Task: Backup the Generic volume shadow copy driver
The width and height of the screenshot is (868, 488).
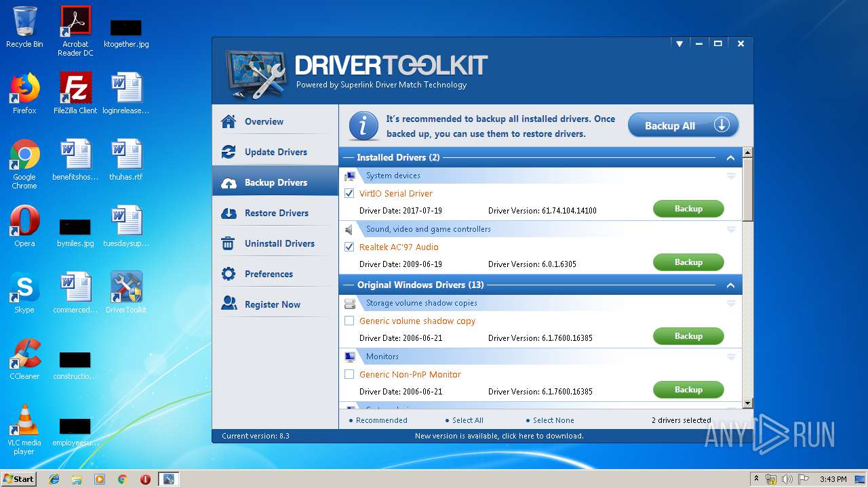Action: 688,336
